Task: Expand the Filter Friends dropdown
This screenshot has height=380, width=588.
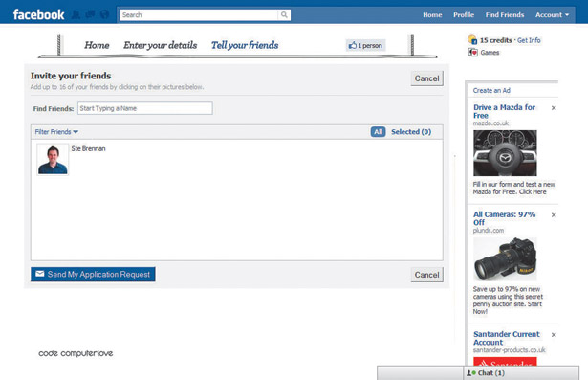Action: [x=56, y=132]
